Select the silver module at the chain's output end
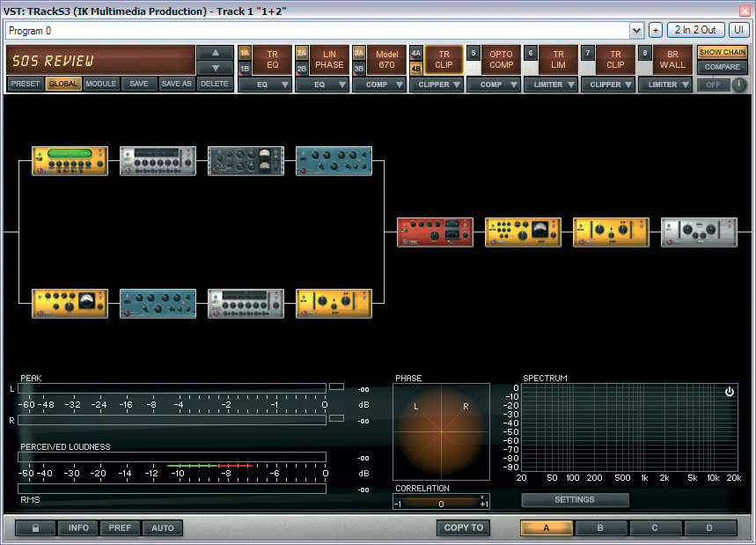This screenshot has width=756, height=545. 699,232
